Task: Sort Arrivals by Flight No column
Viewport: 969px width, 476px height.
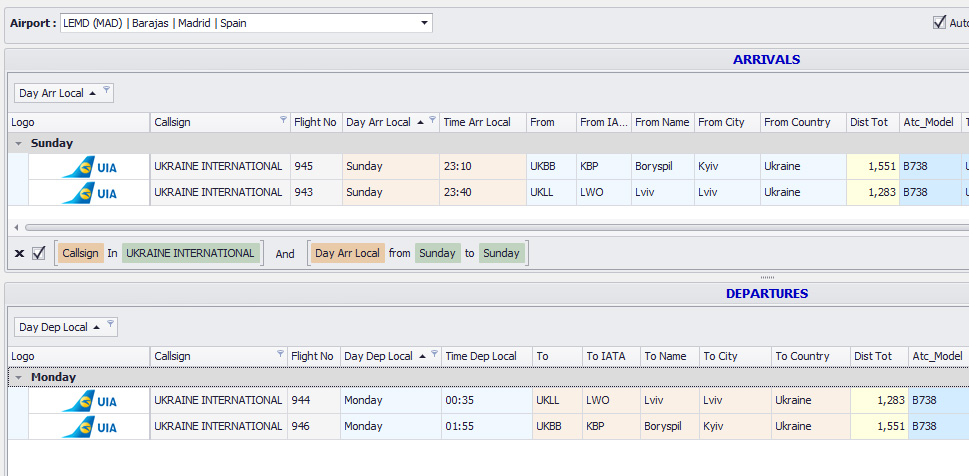Action: click(x=316, y=122)
